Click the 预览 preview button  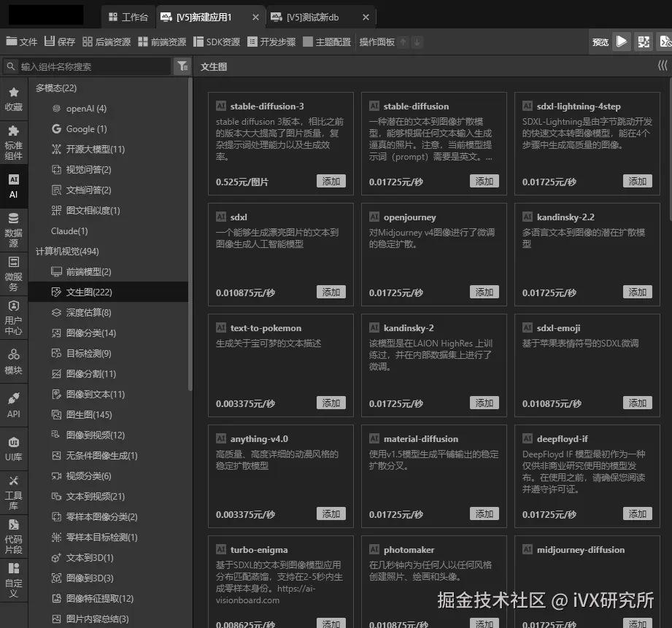600,42
